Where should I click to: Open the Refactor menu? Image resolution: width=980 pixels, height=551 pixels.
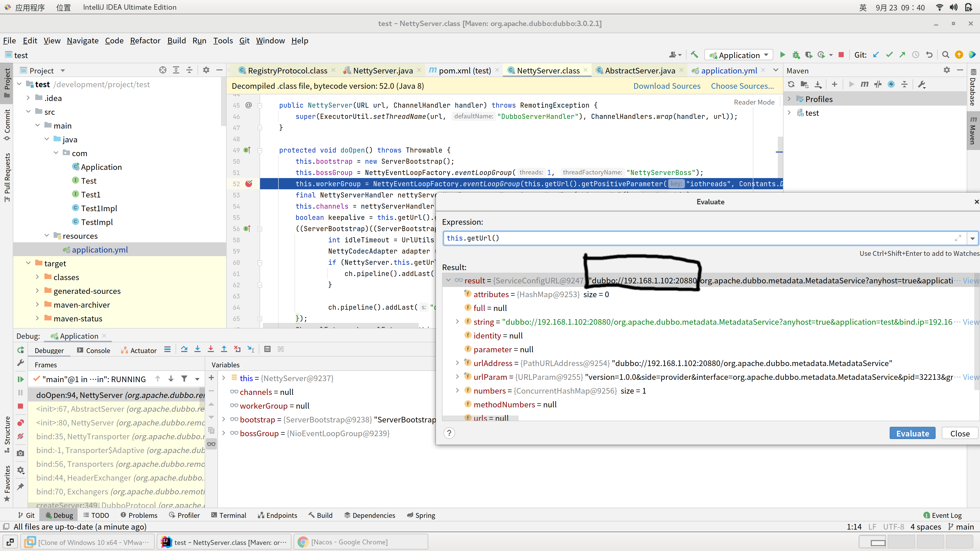(145, 40)
